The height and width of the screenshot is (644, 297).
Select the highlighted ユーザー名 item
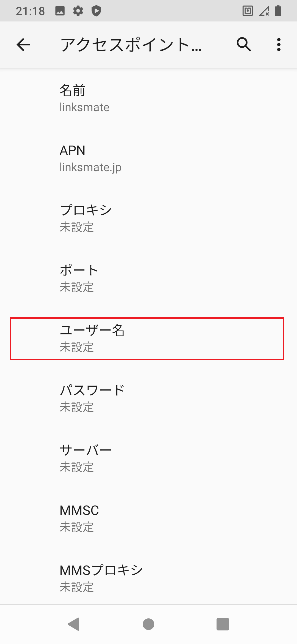(147, 339)
